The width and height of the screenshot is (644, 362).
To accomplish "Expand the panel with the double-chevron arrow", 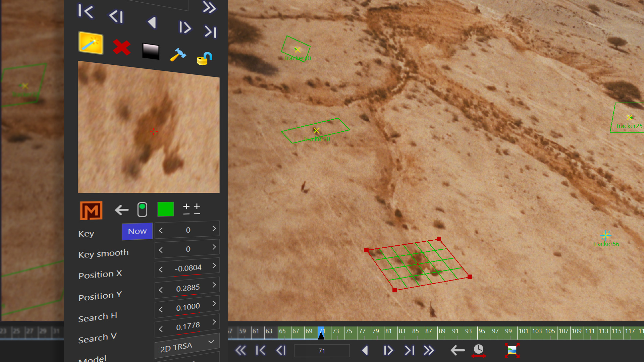I will coord(209,8).
